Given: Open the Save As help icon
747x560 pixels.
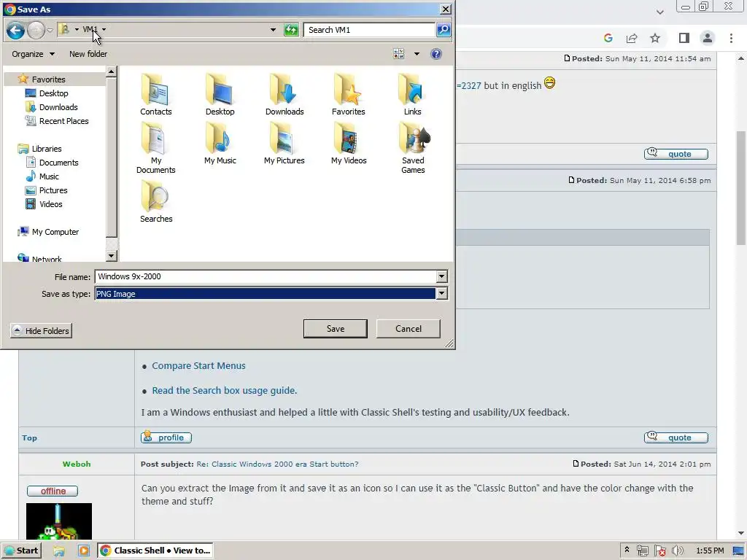Looking at the screenshot, I should coord(436,54).
